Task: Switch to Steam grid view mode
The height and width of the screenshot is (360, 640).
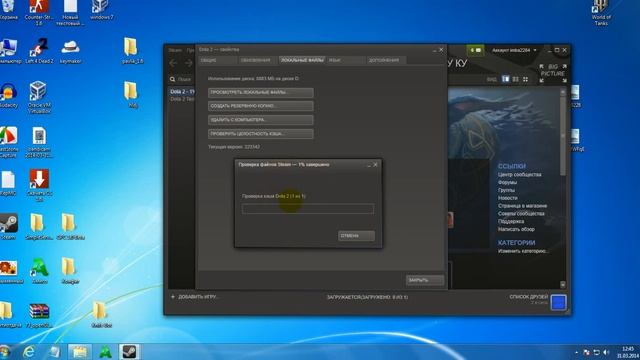Action: [525, 79]
